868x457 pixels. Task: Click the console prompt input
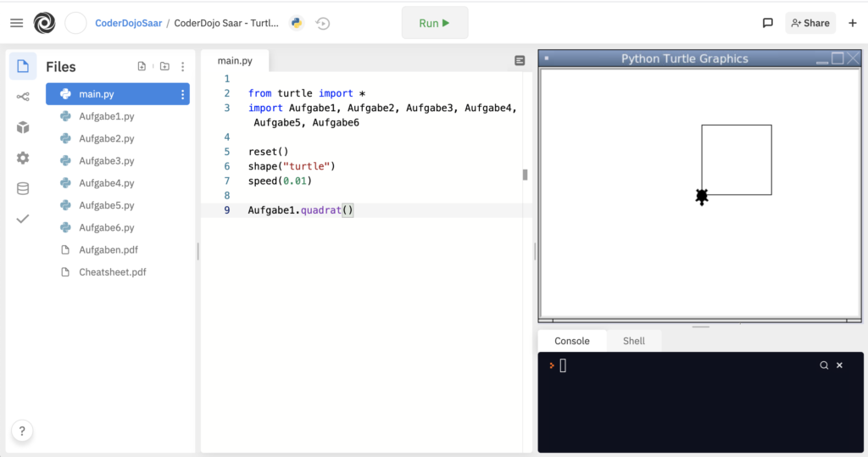coord(563,365)
